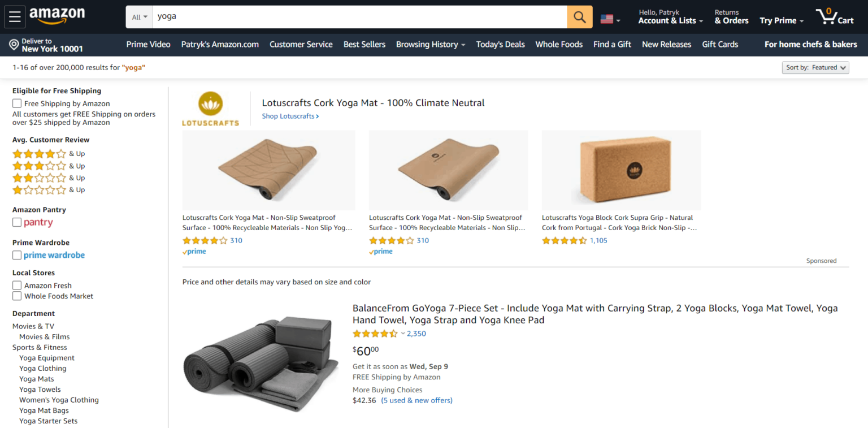Open the Sort by Featured dropdown
868x428 pixels.
[x=815, y=67]
